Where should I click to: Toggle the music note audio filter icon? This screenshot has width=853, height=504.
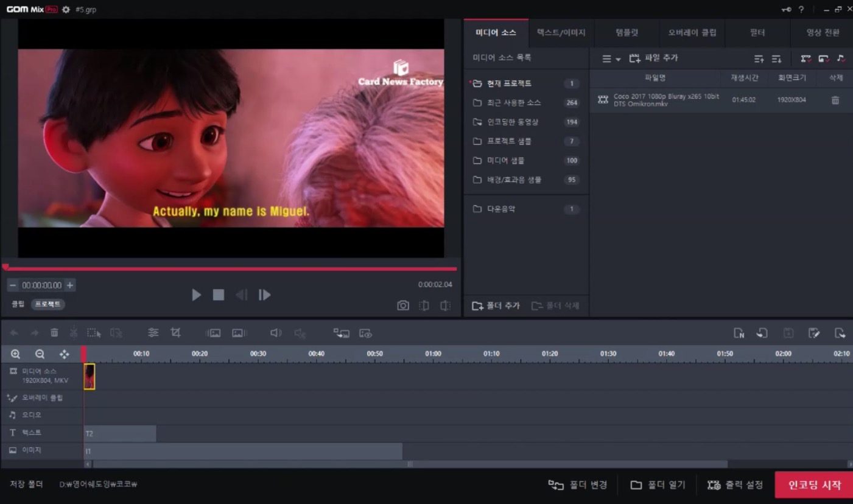pos(841,58)
